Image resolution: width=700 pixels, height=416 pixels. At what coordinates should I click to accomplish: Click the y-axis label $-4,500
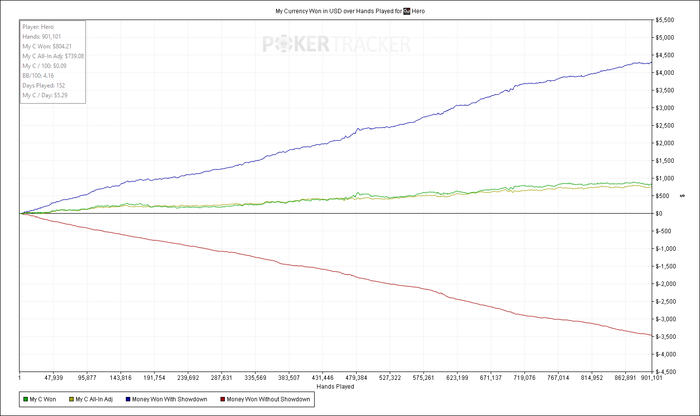coord(666,372)
